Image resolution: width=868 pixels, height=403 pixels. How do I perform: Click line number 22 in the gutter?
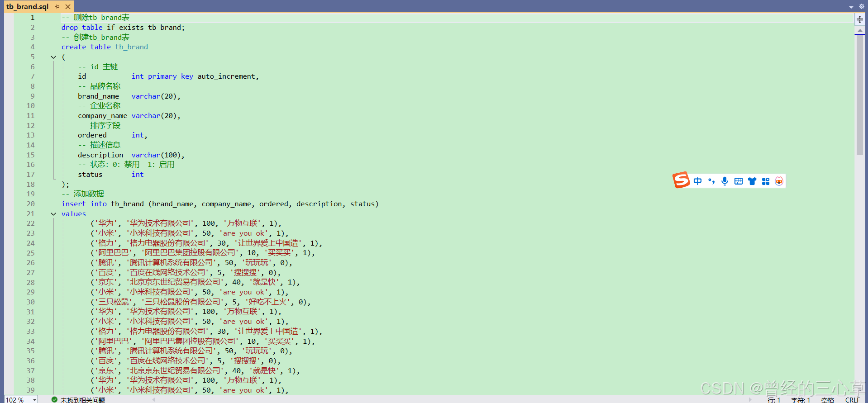pyautogui.click(x=30, y=223)
